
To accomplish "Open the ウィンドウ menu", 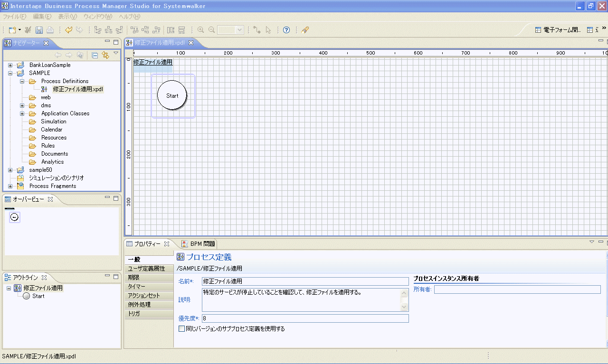I will click(98, 17).
